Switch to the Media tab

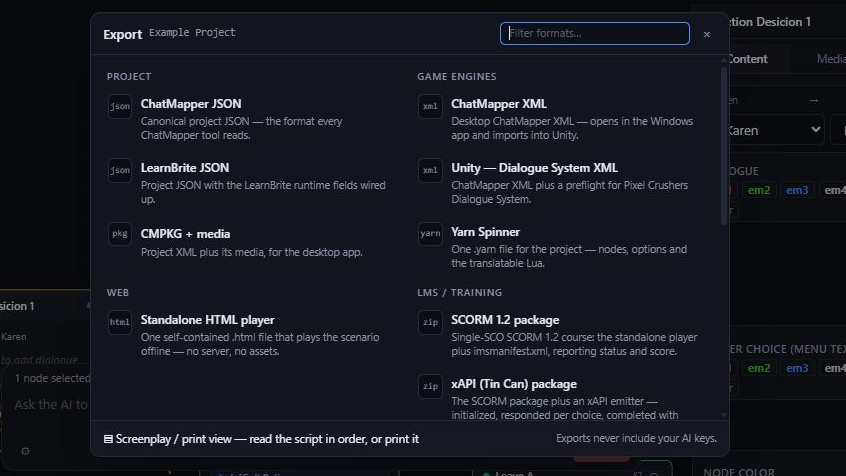[x=831, y=59]
